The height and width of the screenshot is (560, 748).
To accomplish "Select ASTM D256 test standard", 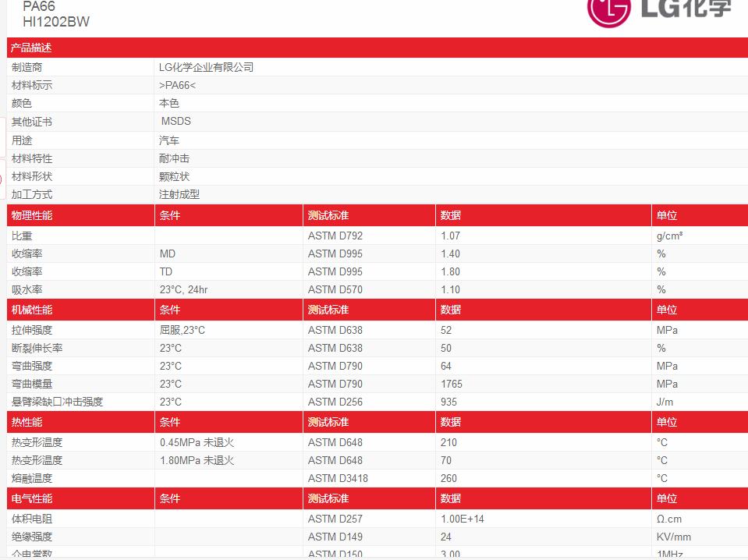I will (335, 402).
